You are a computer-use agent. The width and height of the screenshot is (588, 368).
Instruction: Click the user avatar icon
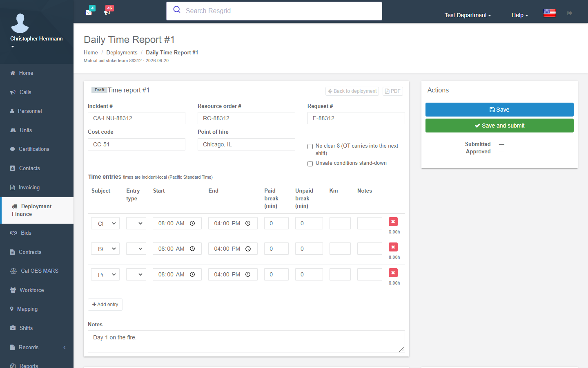pyautogui.click(x=20, y=23)
